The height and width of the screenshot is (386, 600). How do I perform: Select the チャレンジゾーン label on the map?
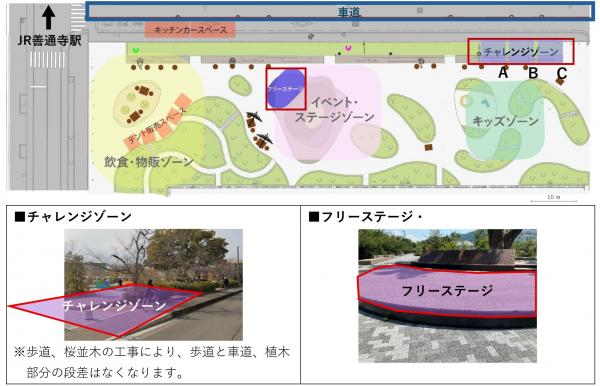coord(521,52)
